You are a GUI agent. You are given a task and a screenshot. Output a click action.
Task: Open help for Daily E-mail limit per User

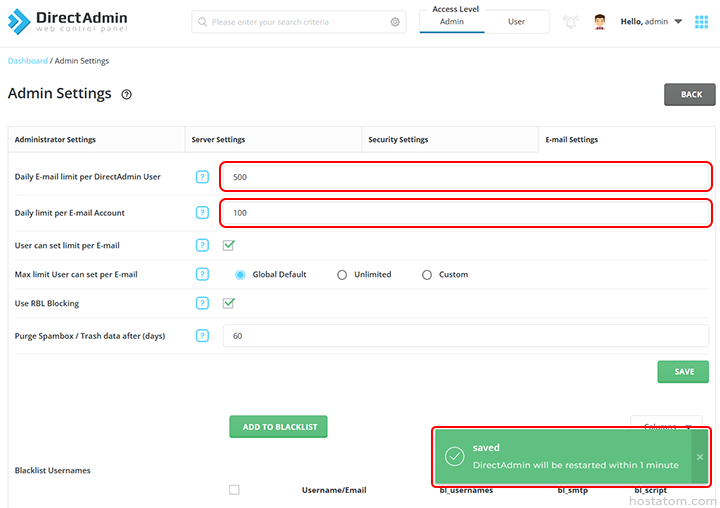pos(202,177)
